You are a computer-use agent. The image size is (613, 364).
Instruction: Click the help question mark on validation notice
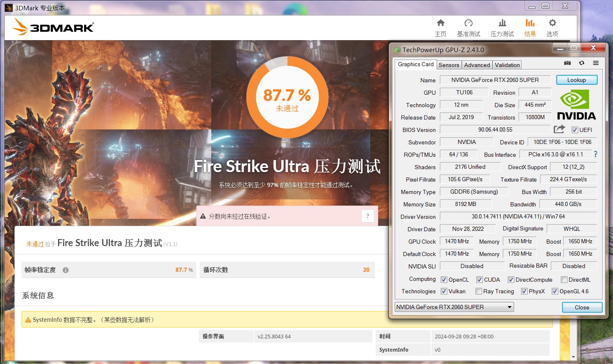click(x=368, y=216)
